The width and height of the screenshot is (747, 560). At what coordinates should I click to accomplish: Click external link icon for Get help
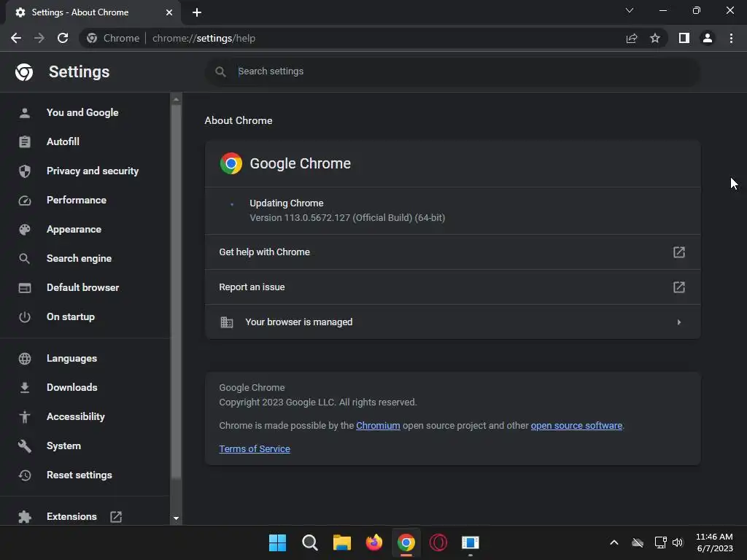click(x=679, y=252)
